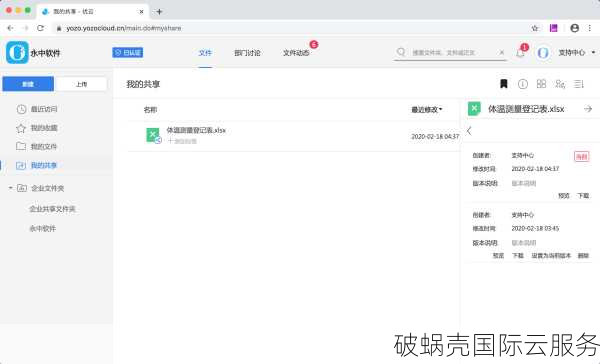Image resolution: width=600 pixels, height=364 pixels.
Task: Open the browser profile icon
Action: 574,28
